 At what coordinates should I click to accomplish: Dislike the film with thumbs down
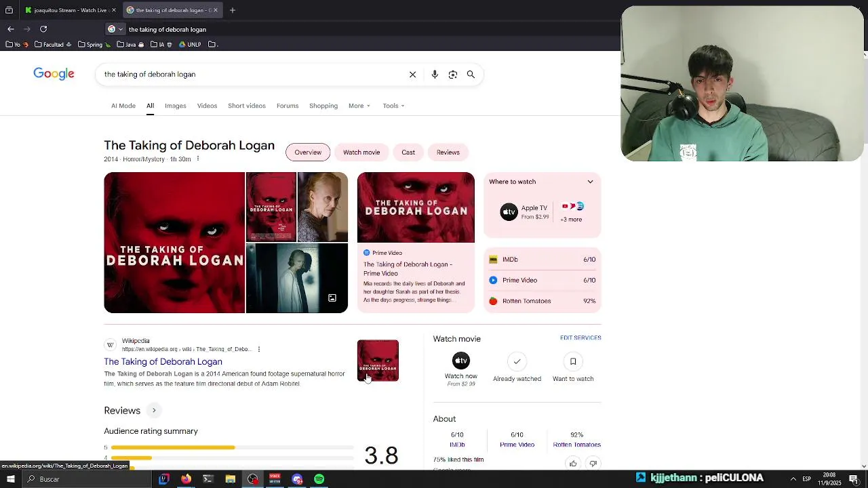pyautogui.click(x=593, y=464)
